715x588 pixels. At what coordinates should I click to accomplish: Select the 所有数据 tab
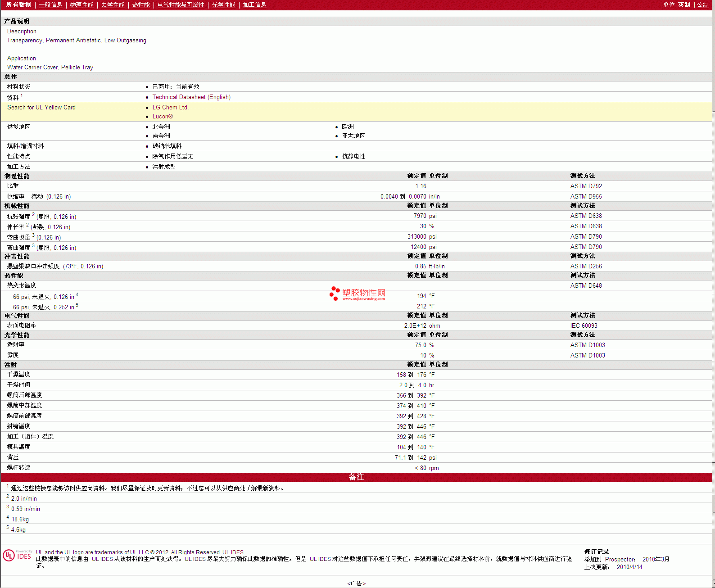pyautogui.click(x=18, y=5)
